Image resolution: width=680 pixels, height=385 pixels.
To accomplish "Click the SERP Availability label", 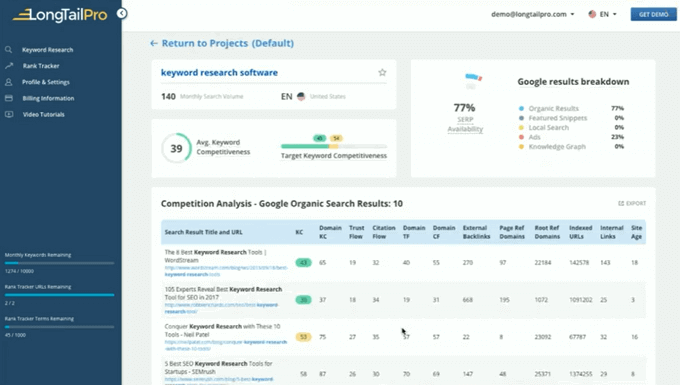I will 465,124.
